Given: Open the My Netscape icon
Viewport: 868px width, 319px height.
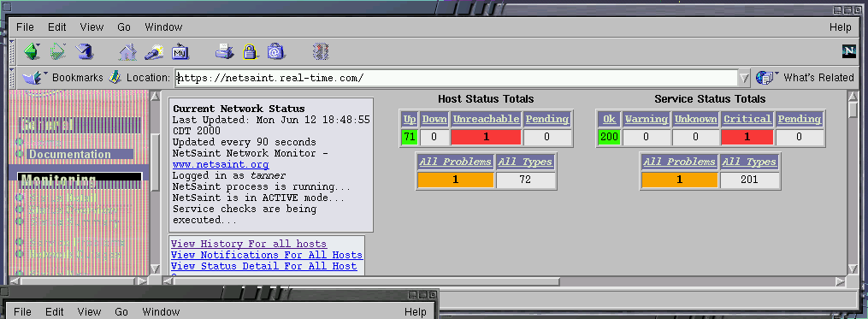Looking at the screenshot, I should pos(180,51).
